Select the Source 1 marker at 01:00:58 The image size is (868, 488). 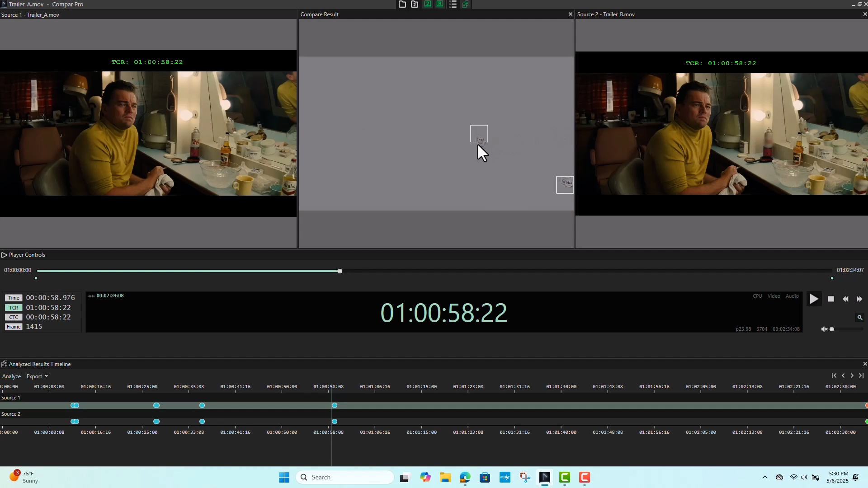335,406
